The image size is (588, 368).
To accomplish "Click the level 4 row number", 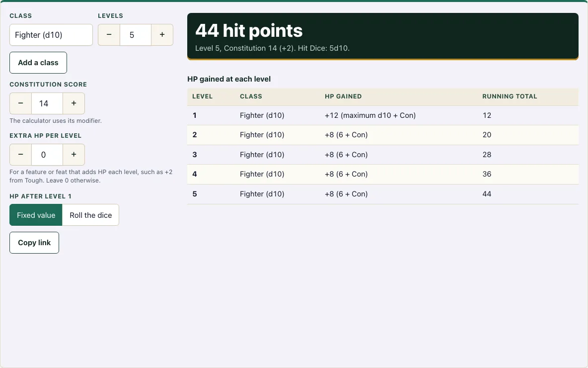I will click(x=195, y=174).
